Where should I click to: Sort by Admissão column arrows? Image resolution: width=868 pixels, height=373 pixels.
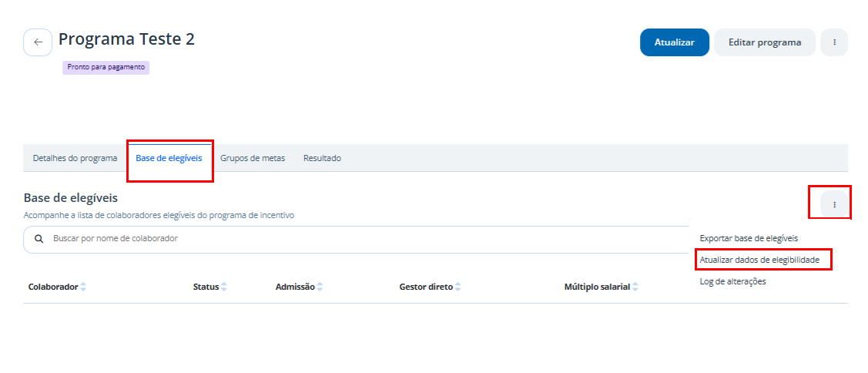coord(320,287)
